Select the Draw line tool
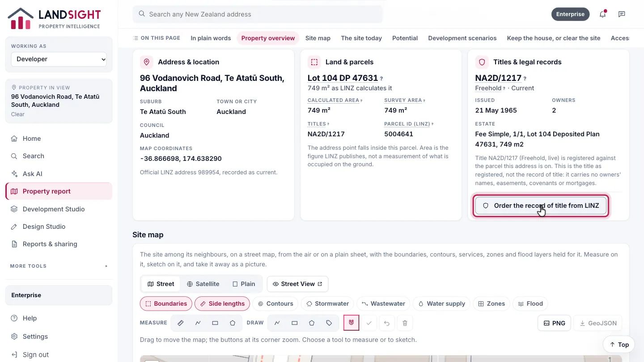Viewport: 644px width, 362px height. (277, 323)
